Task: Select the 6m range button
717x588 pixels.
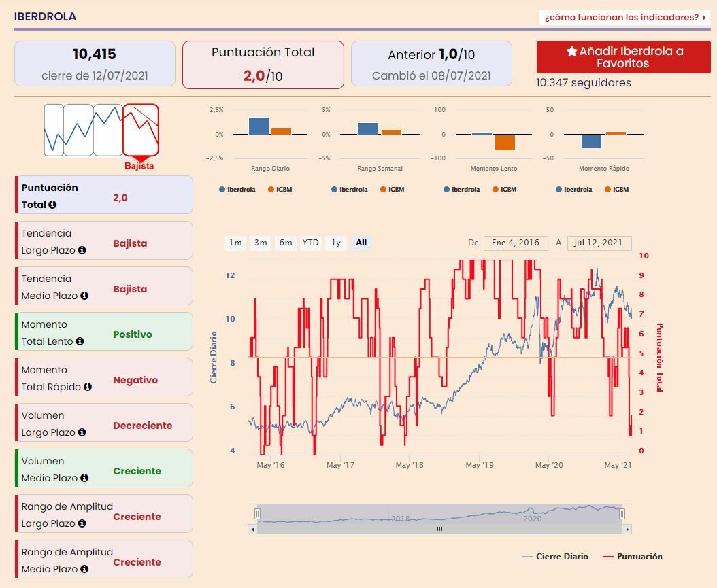Action: [x=286, y=243]
